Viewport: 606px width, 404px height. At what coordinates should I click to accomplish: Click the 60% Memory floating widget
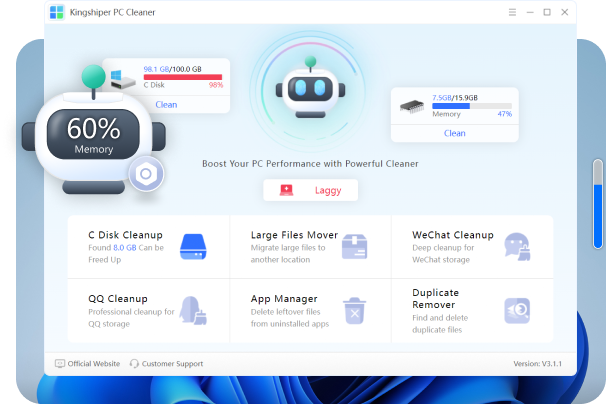[x=93, y=135]
